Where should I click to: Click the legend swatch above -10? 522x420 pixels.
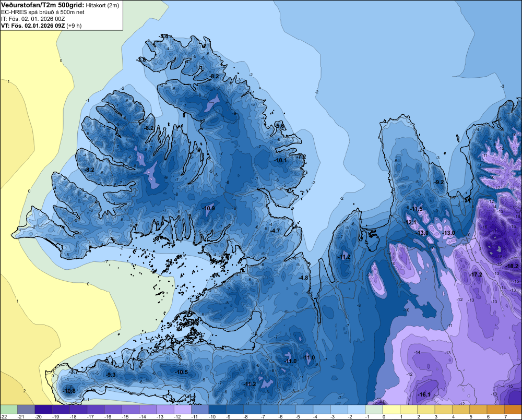pyautogui.click(x=217, y=409)
